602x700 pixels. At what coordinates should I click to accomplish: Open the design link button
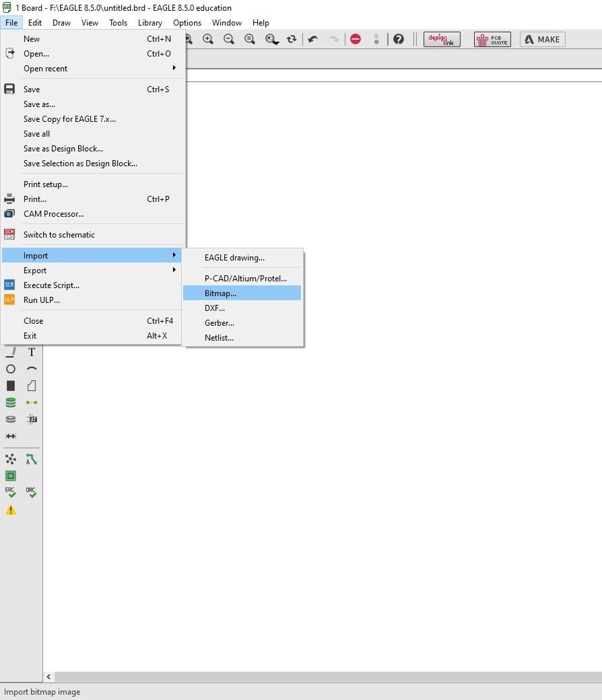pyautogui.click(x=442, y=39)
